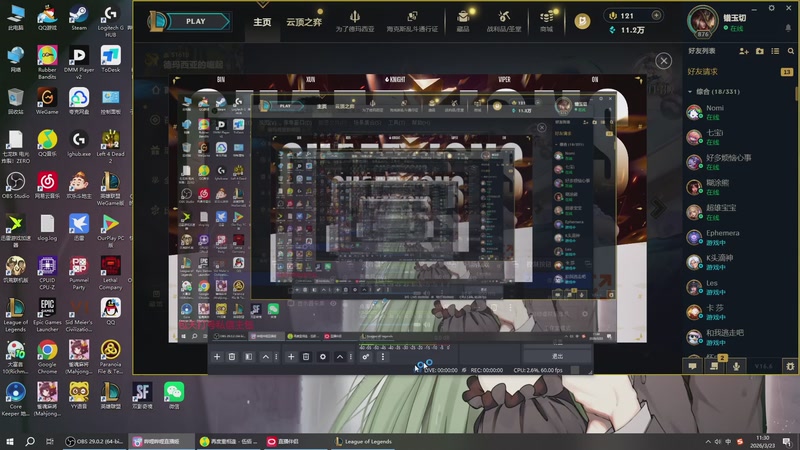Close the overlay with circled X

tap(663, 61)
